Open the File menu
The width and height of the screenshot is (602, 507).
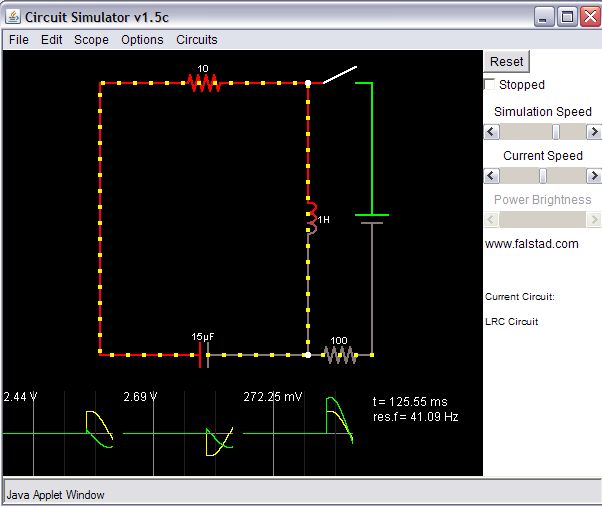(18, 40)
